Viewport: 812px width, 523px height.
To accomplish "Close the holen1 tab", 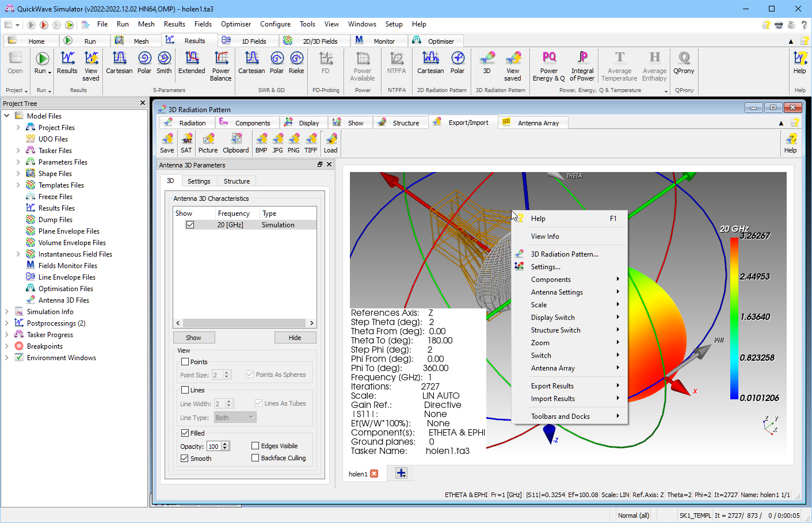I will click(374, 474).
